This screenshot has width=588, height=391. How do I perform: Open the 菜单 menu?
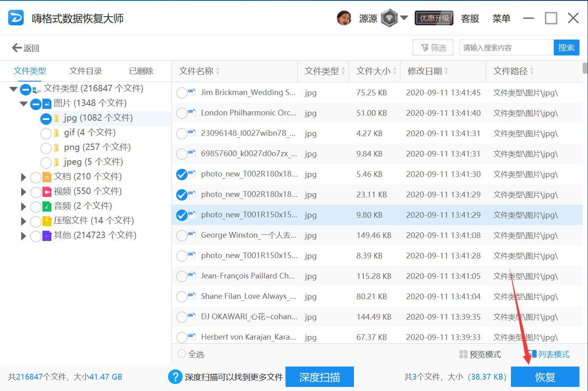[501, 18]
